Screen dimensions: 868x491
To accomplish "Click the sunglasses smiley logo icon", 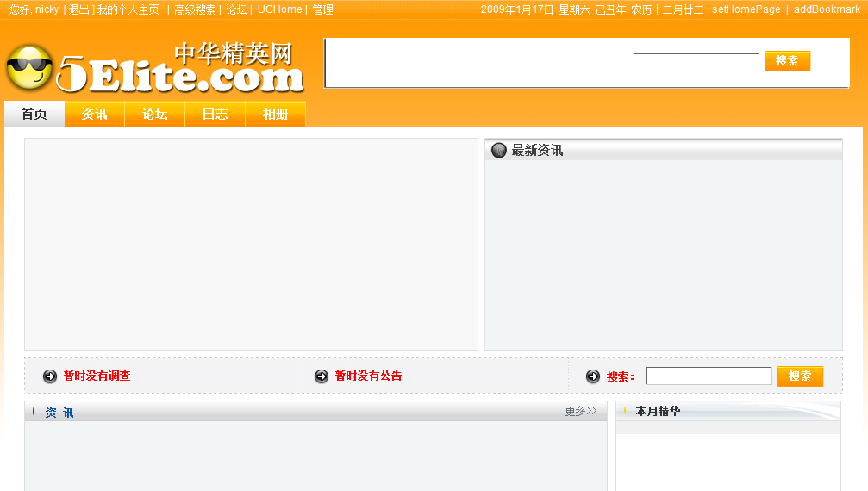I will [x=29, y=67].
